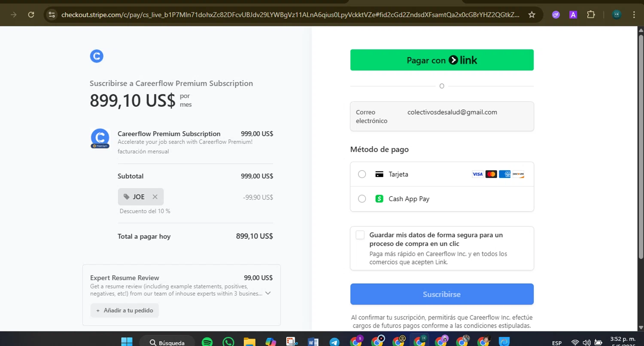Viewport: 644px width, 346px height.
Task: Go forward with the browser arrow
Action: (13, 15)
